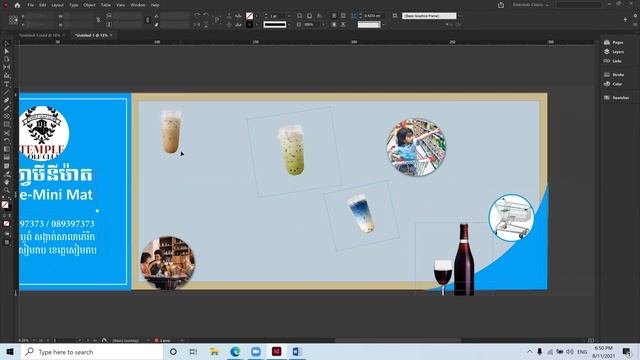
Task: Click Rotate 90° counter-clockwise icon
Action: (206, 16)
